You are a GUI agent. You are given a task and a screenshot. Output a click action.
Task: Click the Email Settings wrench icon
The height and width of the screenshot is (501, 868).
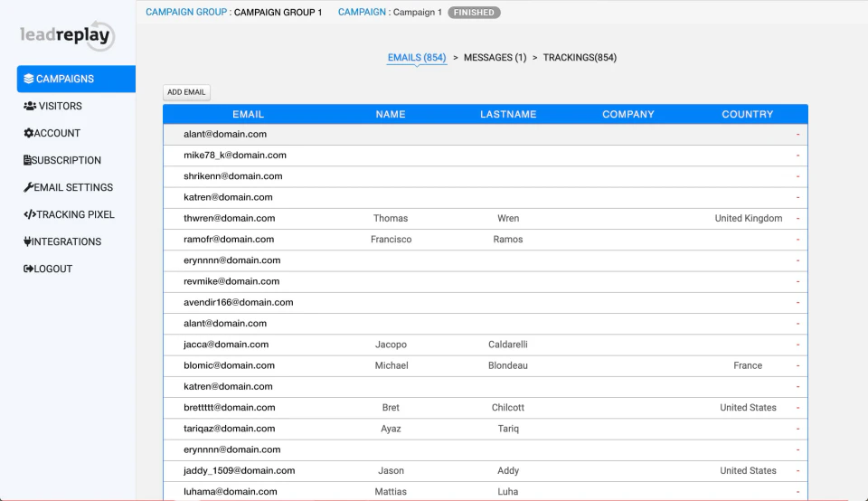tap(29, 187)
